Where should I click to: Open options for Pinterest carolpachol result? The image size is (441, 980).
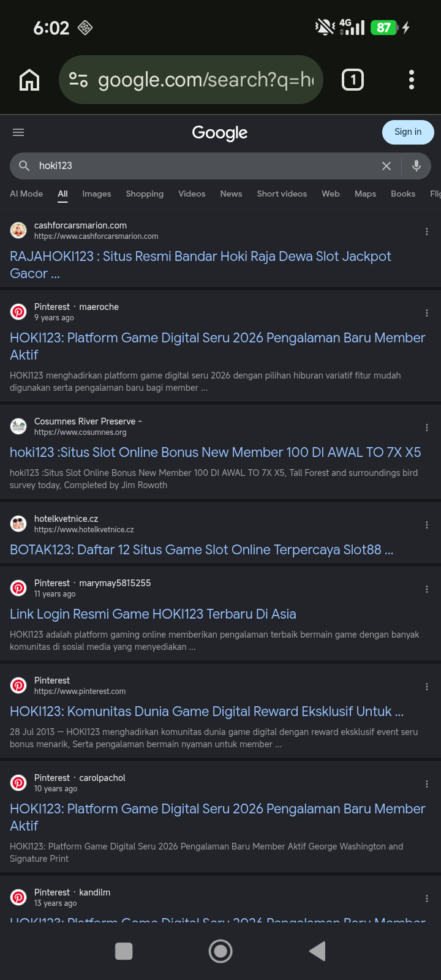[427, 784]
